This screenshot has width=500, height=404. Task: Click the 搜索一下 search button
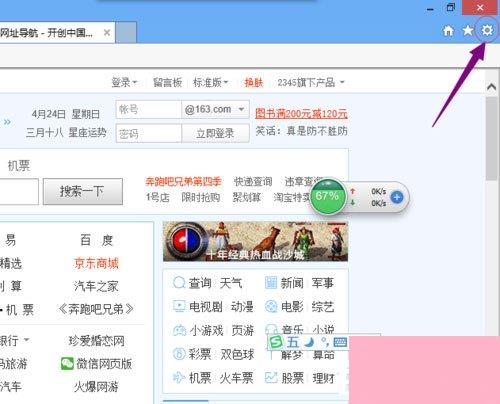pyautogui.click(x=83, y=191)
